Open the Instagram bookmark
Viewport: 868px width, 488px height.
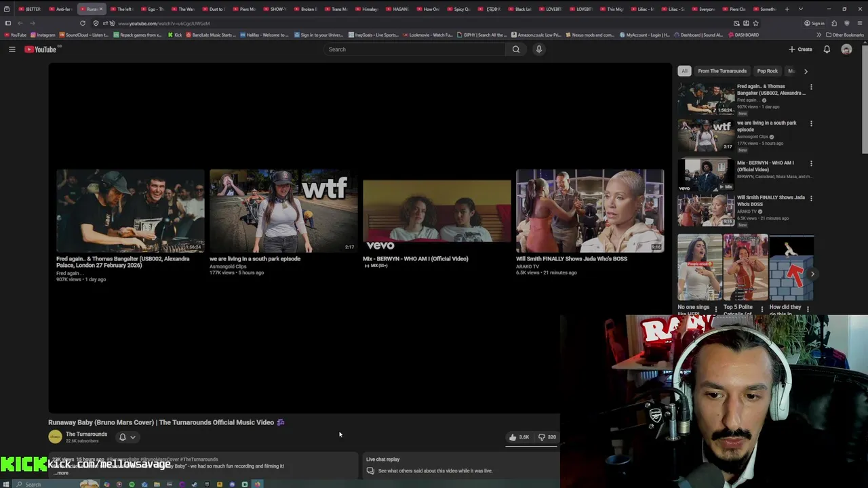coord(43,35)
